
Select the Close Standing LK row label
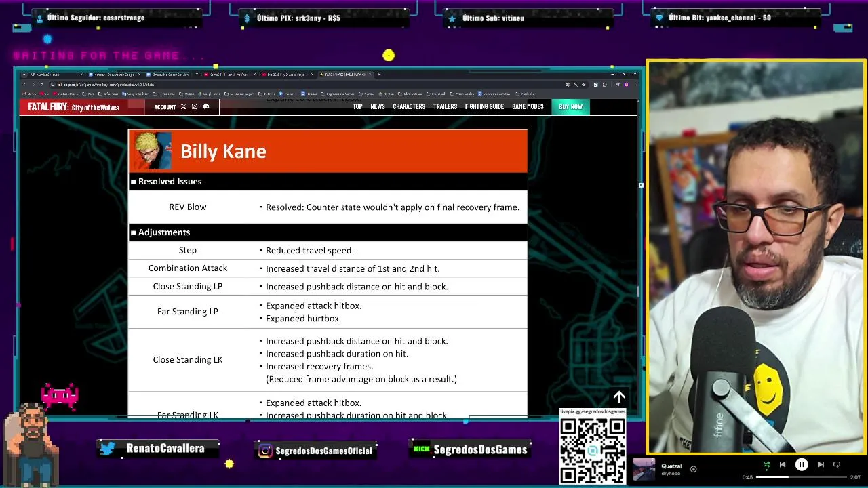pyautogui.click(x=188, y=360)
